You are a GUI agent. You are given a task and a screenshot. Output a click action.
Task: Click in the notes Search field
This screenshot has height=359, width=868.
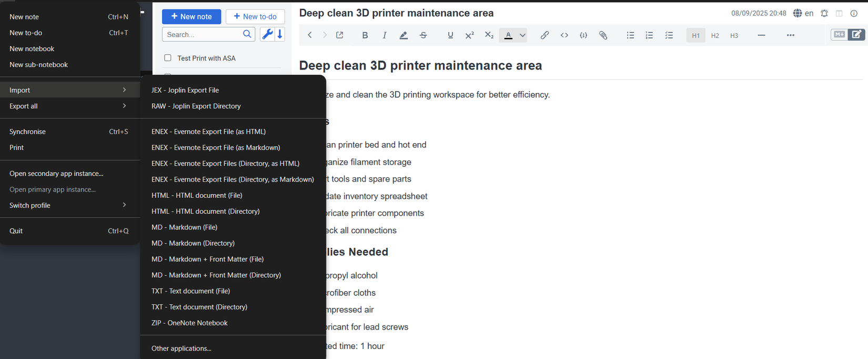(203, 34)
